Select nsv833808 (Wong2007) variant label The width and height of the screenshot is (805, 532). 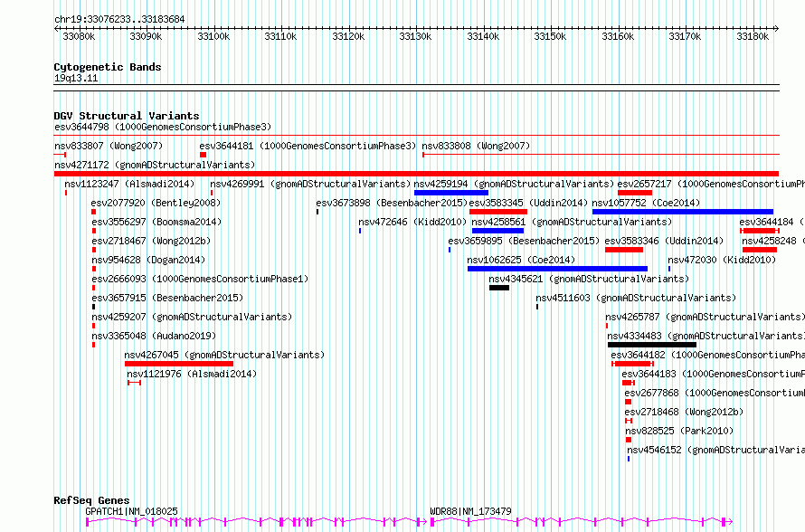click(x=476, y=146)
